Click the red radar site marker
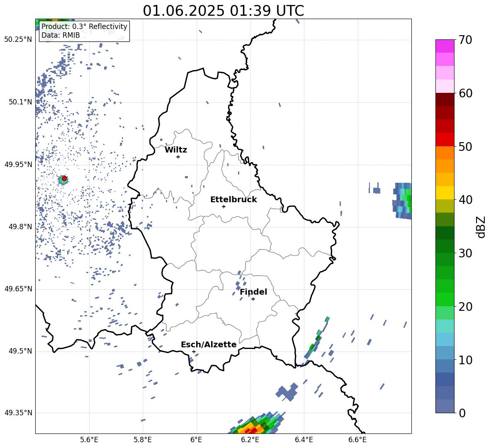 pyautogui.click(x=64, y=178)
